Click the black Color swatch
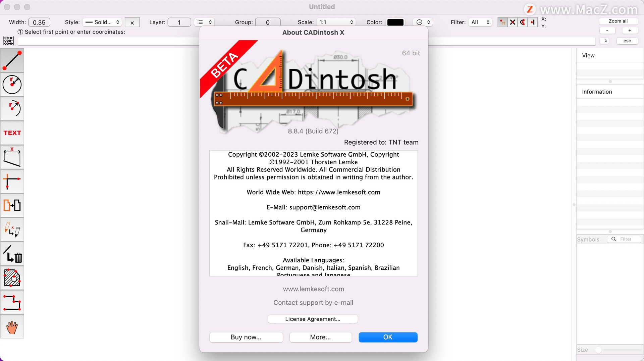The image size is (644, 361). (x=395, y=22)
